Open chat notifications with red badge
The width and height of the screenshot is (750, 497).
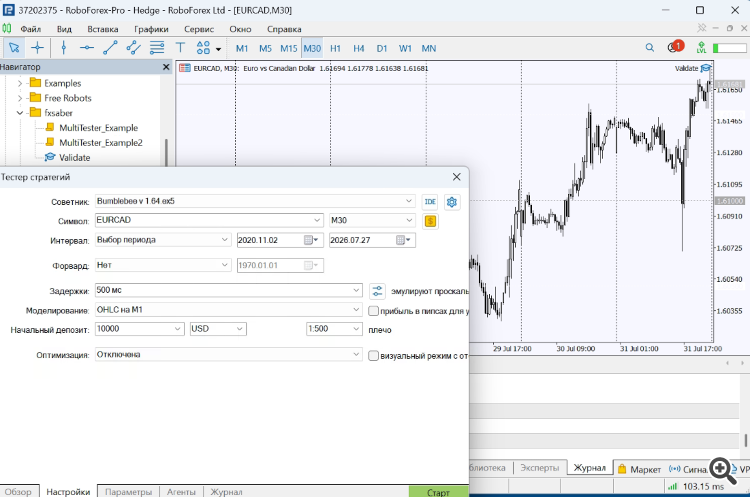(x=675, y=47)
